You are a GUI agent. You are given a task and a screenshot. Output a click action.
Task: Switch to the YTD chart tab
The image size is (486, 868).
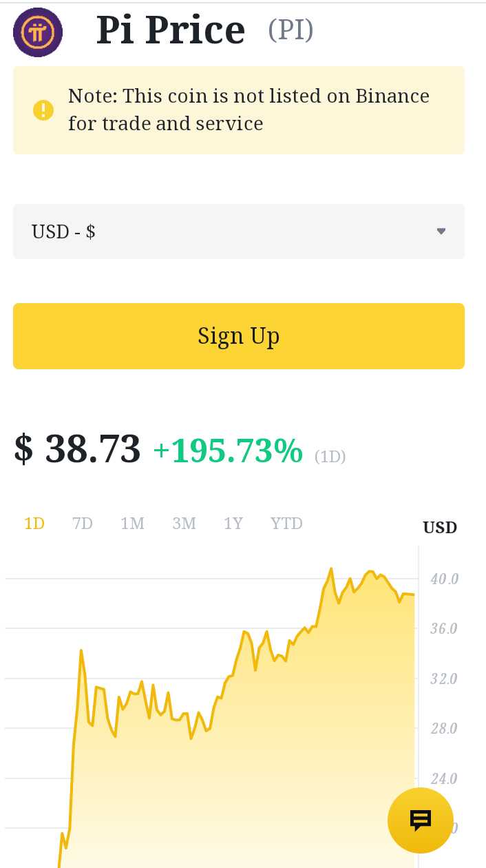(286, 524)
